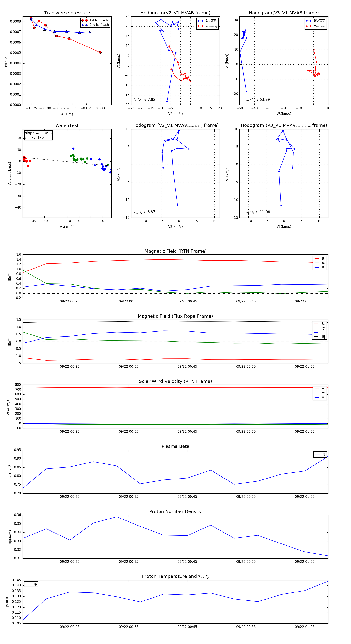This screenshot has width=351, height=644.
Task: Select the "By'" legend entry
Action: [x=320, y=328]
